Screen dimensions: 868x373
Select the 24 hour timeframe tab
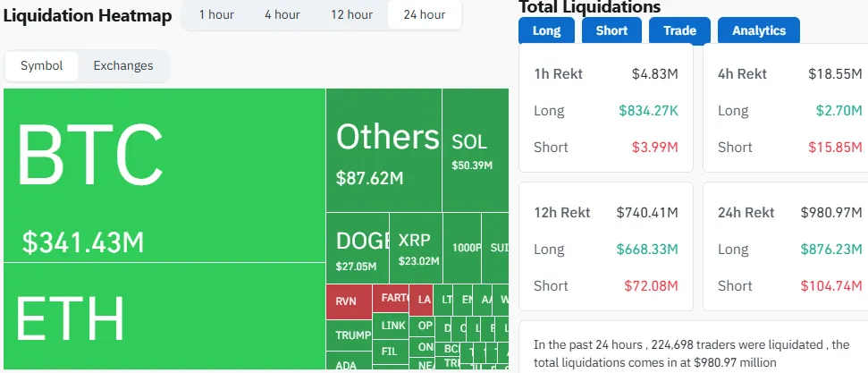tap(425, 15)
